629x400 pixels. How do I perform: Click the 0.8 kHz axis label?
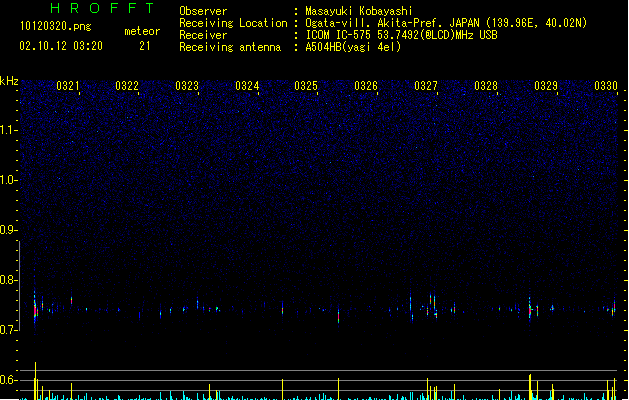click(x=7, y=280)
